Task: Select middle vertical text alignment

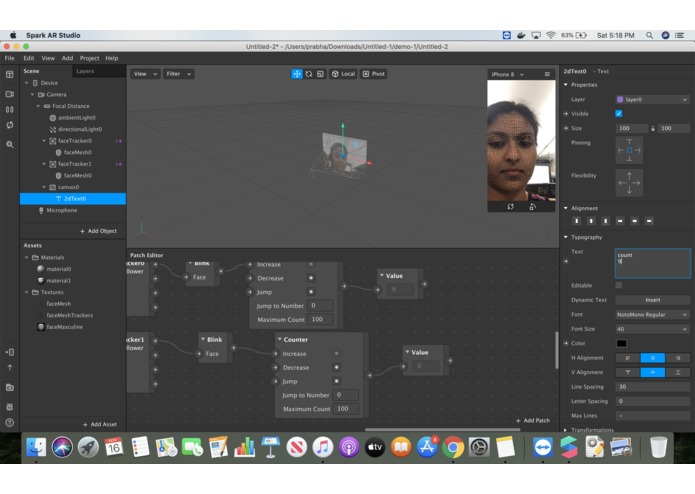Action: tap(652, 373)
